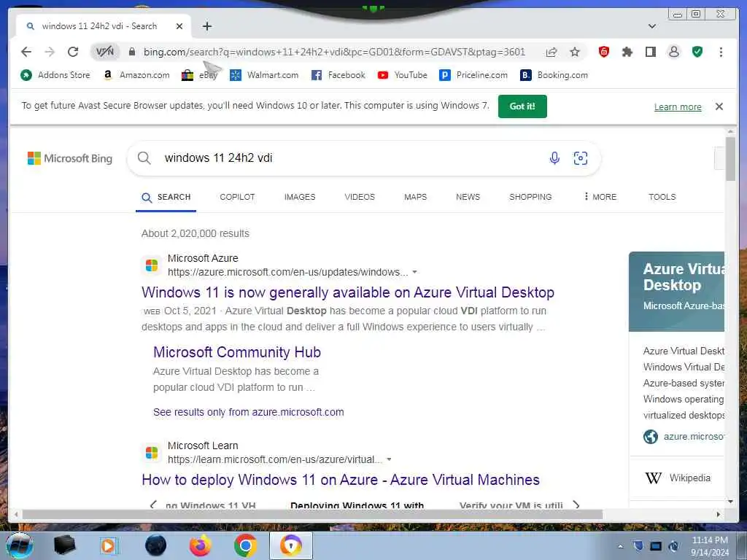747x560 pixels.
Task: Go back with the browser back arrow
Action: point(26,52)
